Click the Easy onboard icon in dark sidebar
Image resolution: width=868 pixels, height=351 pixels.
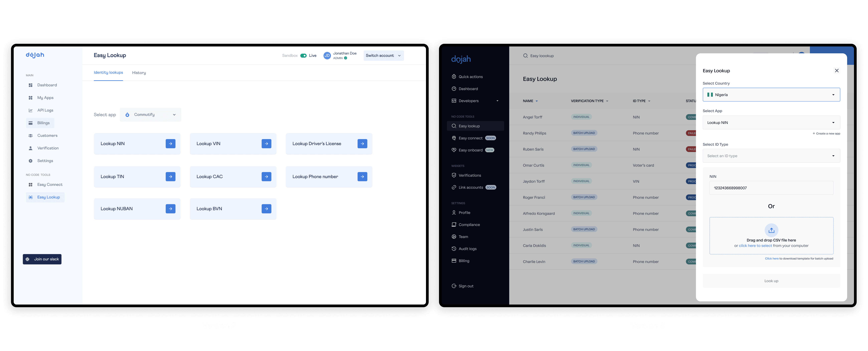coord(454,150)
